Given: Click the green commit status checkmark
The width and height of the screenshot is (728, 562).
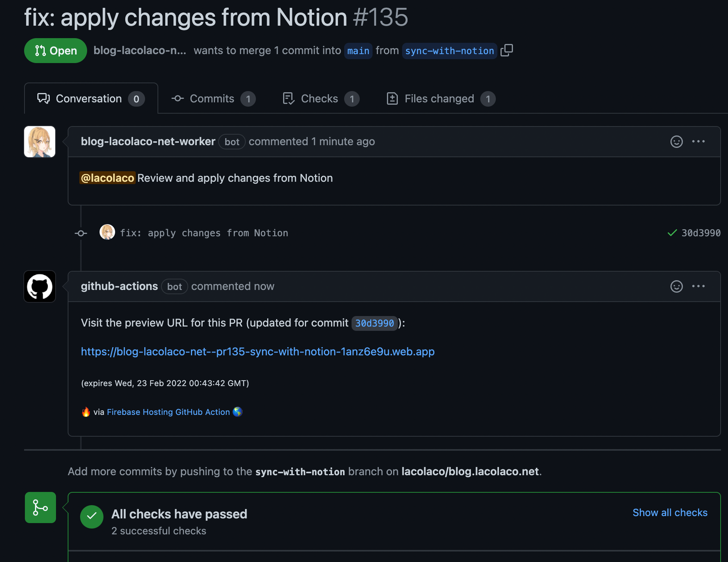Looking at the screenshot, I should tap(672, 233).
